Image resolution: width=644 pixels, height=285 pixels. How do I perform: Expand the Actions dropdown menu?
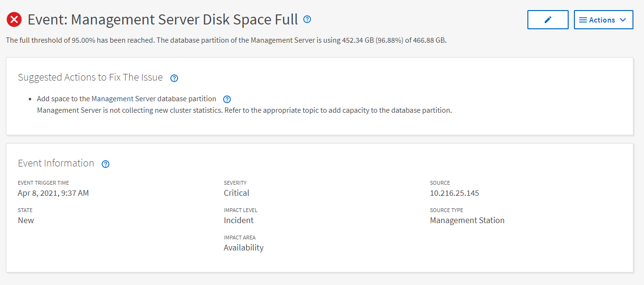pos(603,20)
